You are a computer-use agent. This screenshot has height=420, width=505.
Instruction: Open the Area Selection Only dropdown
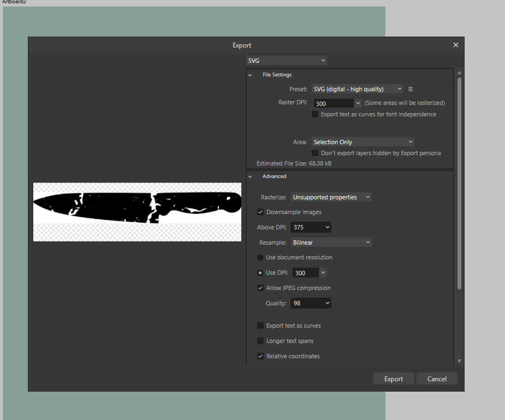363,142
